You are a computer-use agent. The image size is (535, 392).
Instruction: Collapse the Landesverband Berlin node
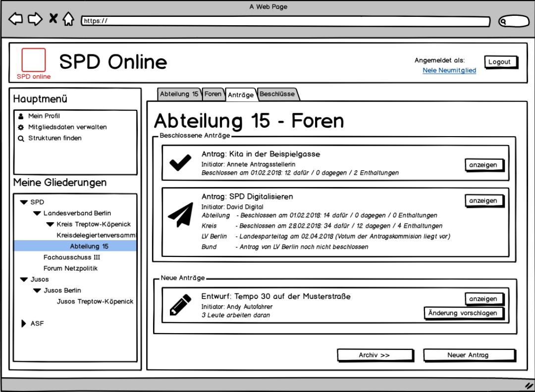(x=37, y=213)
